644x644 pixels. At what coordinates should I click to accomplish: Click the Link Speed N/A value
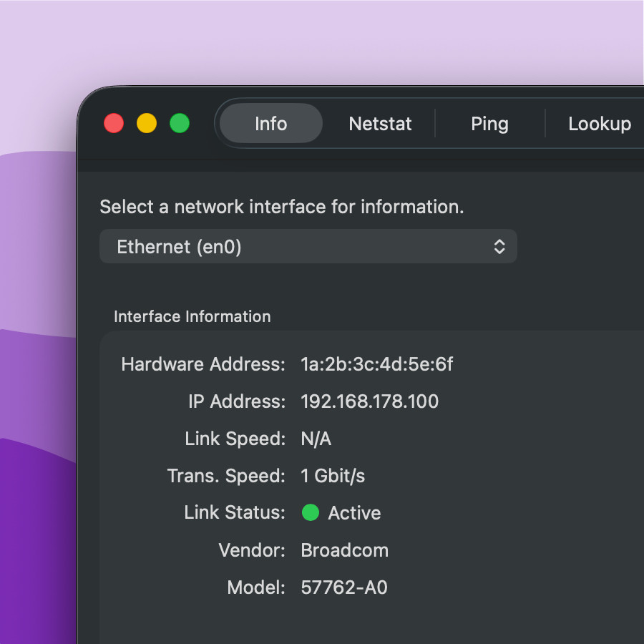(x=316, y=439)
